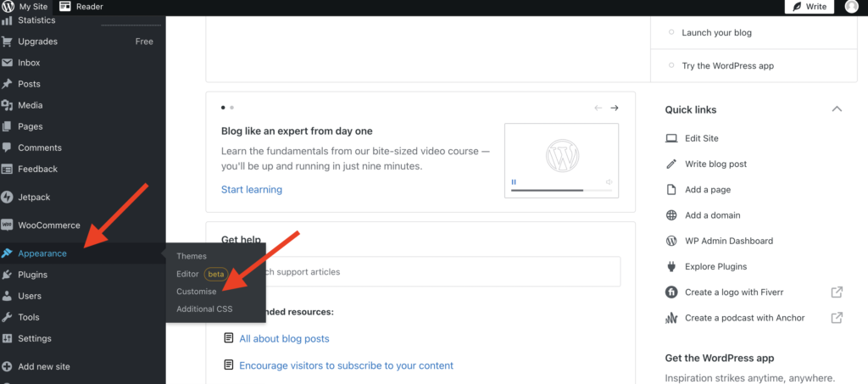
Task: Go to the next card using right arrow
Action: point(615,108)
